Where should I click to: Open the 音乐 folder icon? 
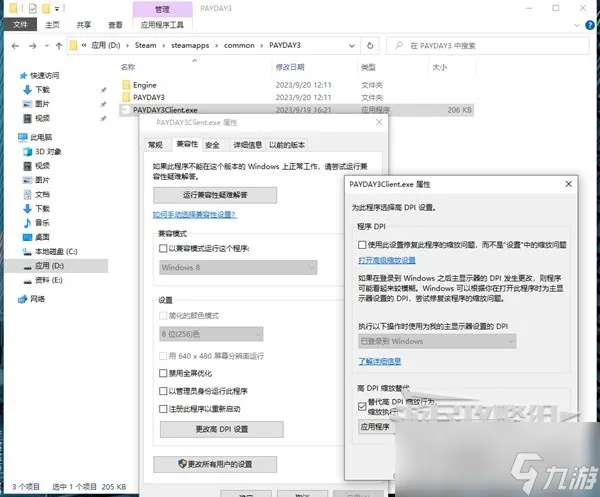[x=27, y=223]
